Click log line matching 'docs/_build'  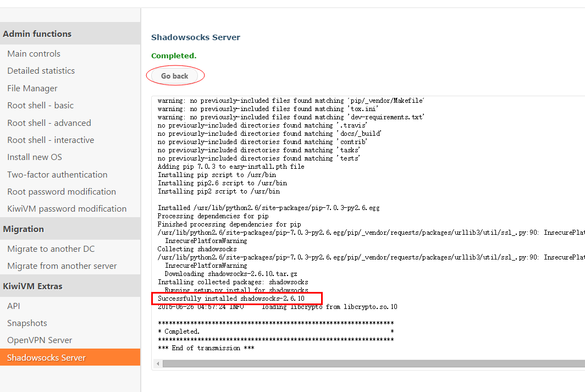coord(269,133)
